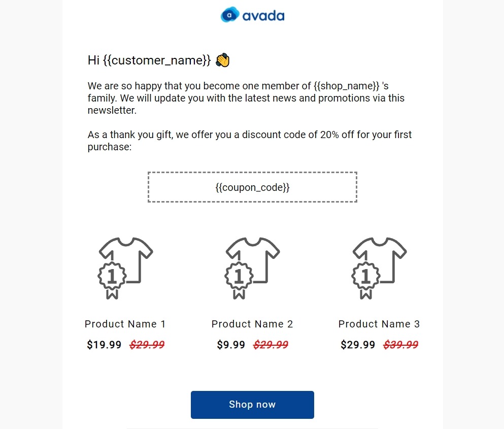Click the award badge on third t-shirt
The height and width of the screenshot is (429, 504).
coord(366,280)
